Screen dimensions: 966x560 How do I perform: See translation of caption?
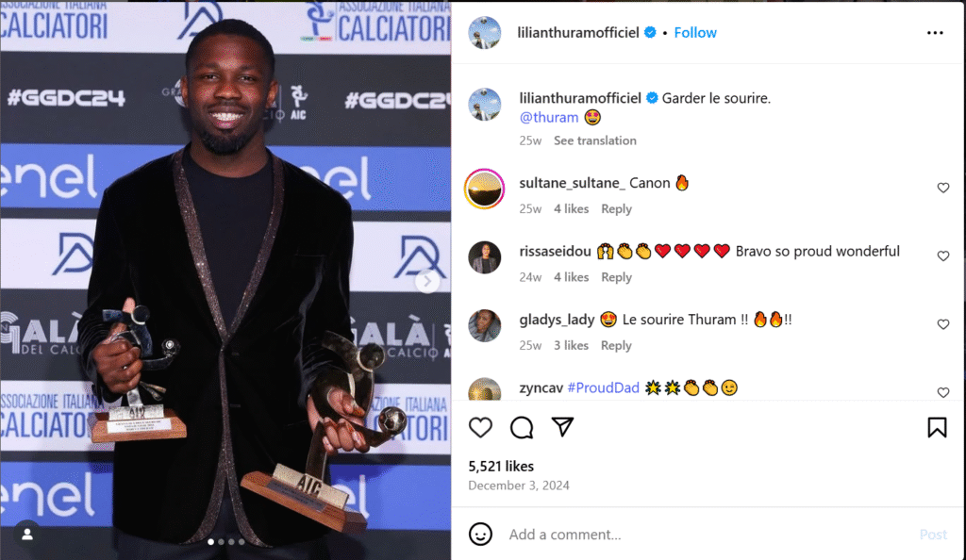point(594,140)
